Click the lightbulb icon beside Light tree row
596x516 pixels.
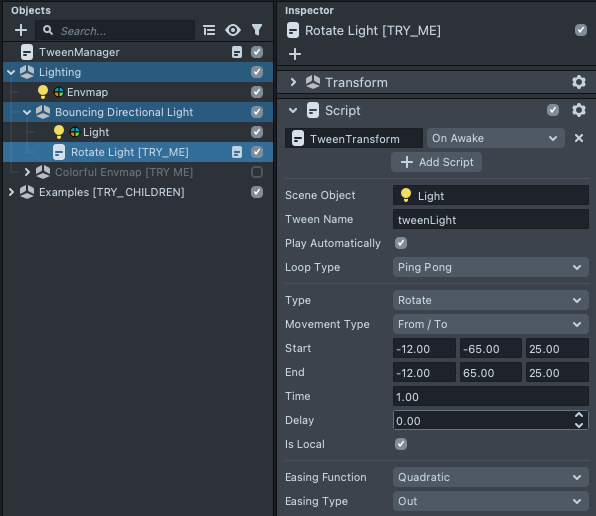pos(59,132)
